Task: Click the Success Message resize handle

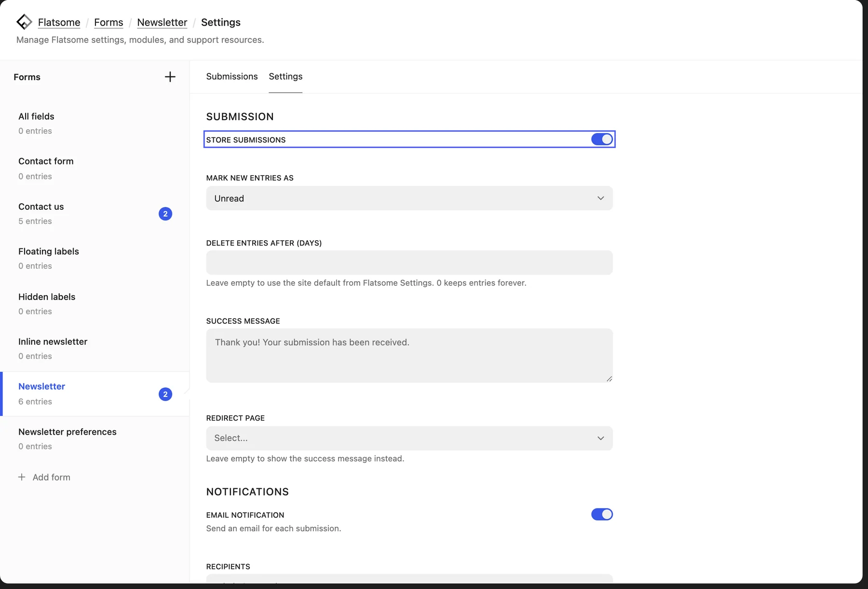Action: 610,379
